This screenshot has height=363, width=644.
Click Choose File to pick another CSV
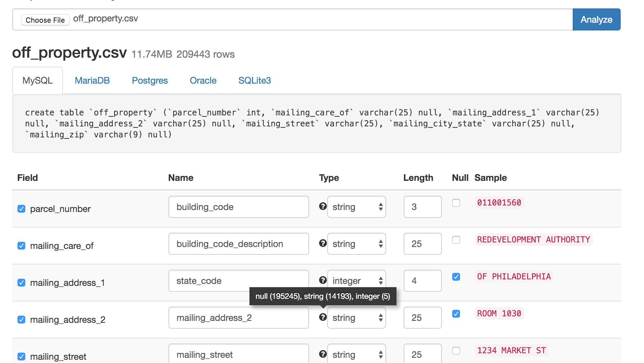coord(45,20)
